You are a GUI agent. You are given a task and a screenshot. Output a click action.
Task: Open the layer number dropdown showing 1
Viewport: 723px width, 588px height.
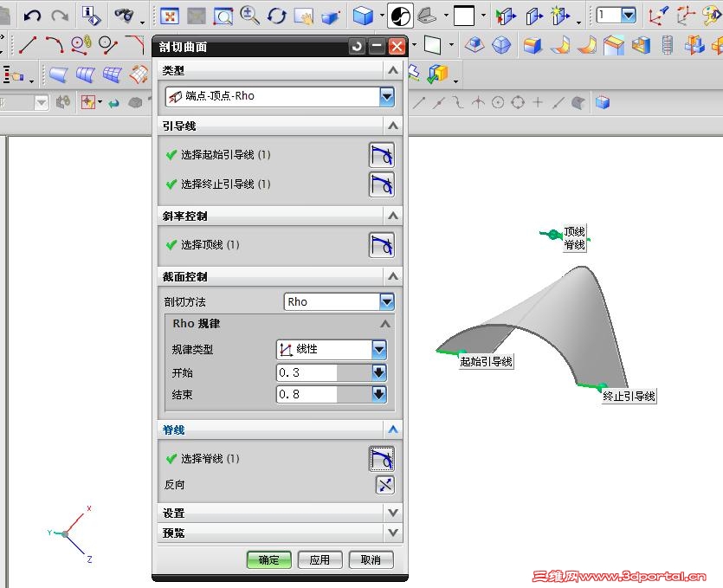tap(628, 15)
